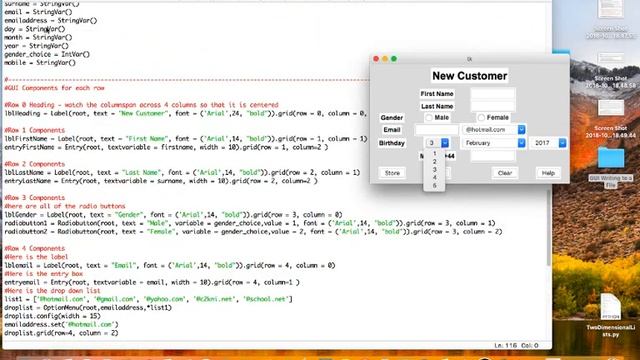Click the 'radiobutton2 = Radiobutton' code line
This screenshot has height=360, width=640.
(253, 231)
